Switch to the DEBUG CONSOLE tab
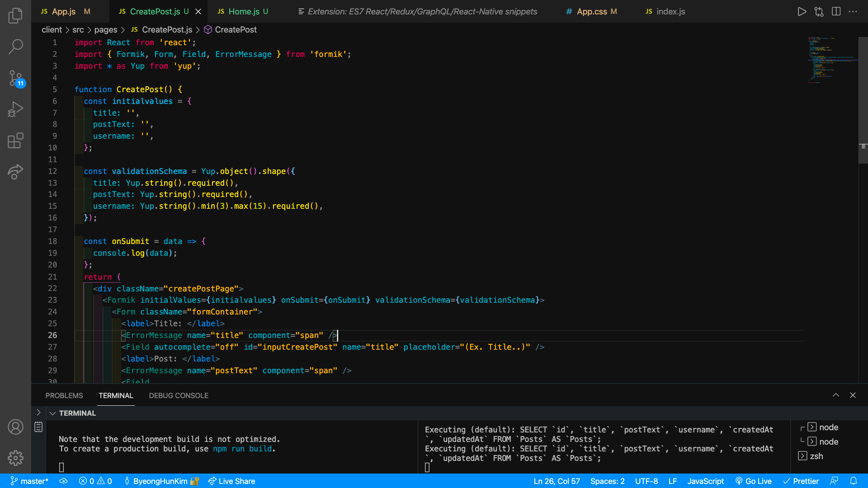This screenshot has width=868, height=488. click(x=179, y=396)
